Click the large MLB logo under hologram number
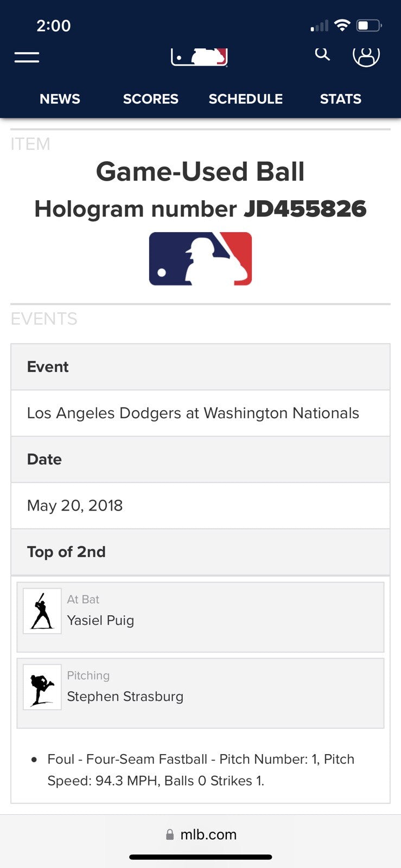 point(200,259)
